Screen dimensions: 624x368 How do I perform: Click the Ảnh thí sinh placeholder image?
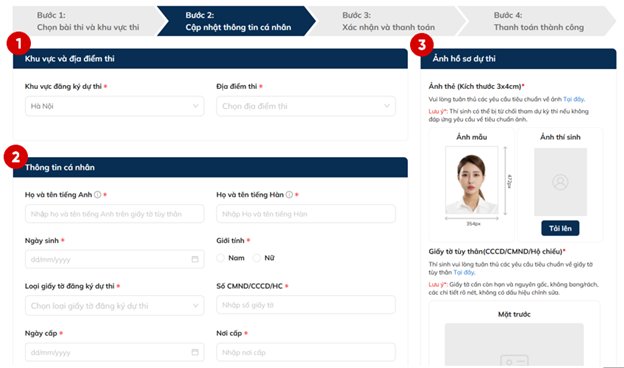click(x=560, y=182)
